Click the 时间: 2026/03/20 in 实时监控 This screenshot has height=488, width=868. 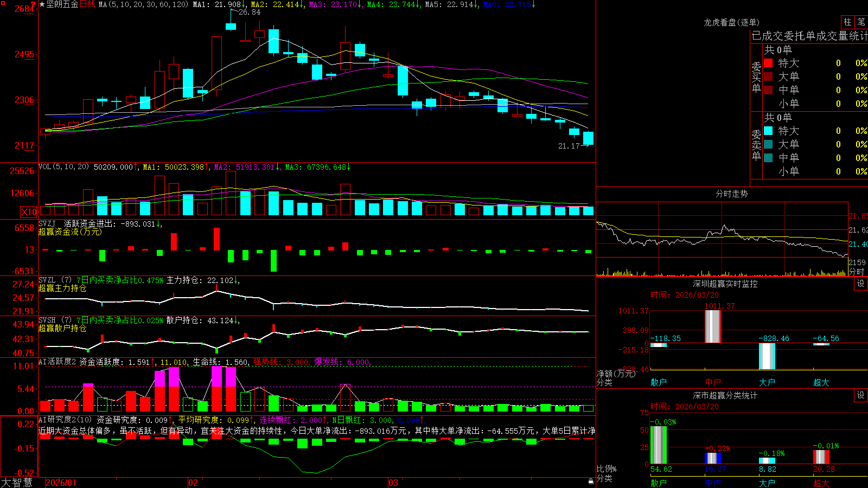pyautogui.click(x=685, y=295)
